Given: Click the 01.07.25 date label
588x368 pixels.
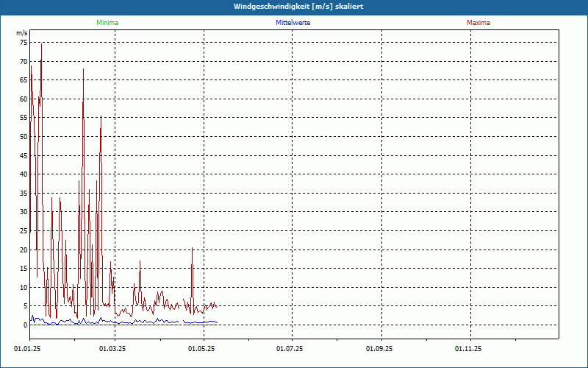Looking at the screenshot, I should click(x=290, y=349).
